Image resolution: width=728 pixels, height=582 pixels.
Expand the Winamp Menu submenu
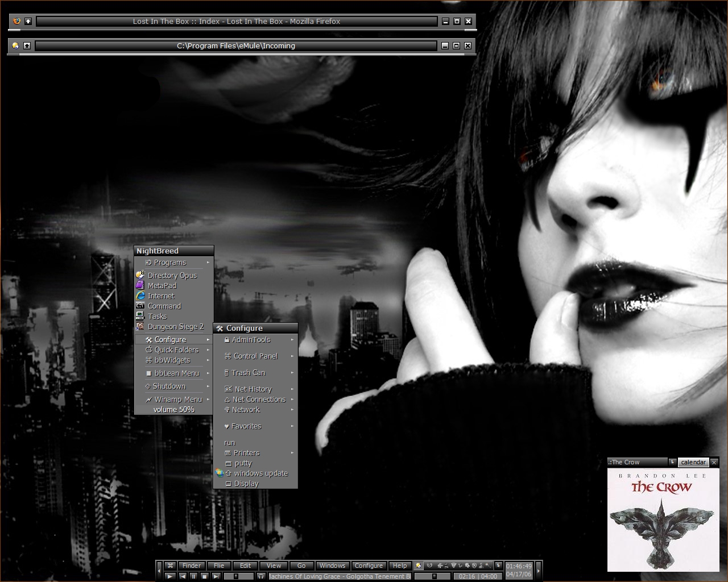tap(173, 399)
